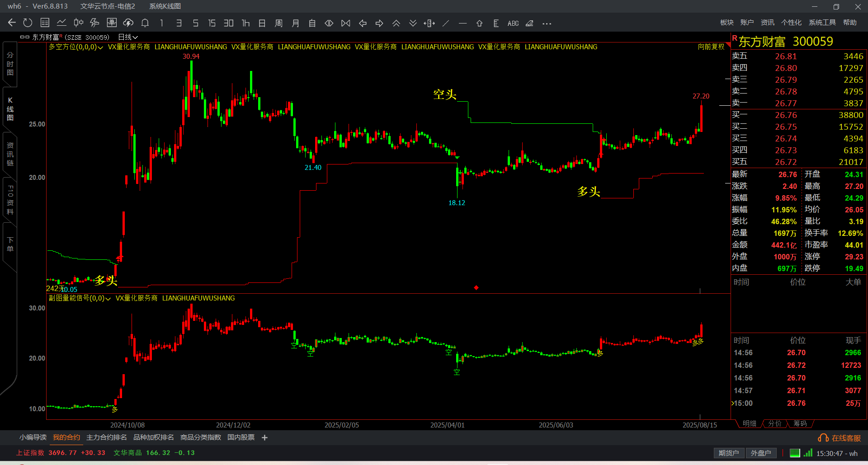Select the 30-minute period button

coord(229,23)
